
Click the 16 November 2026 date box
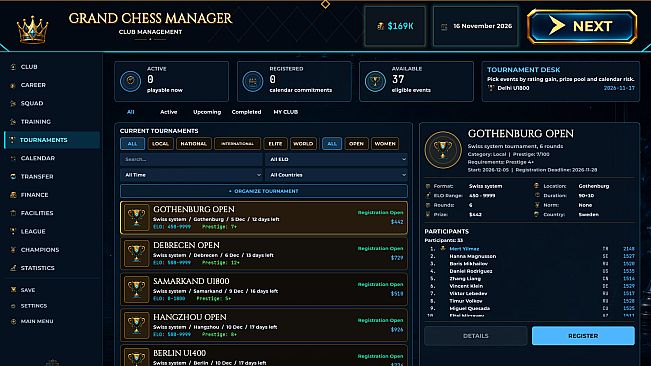tap(475, 26)
